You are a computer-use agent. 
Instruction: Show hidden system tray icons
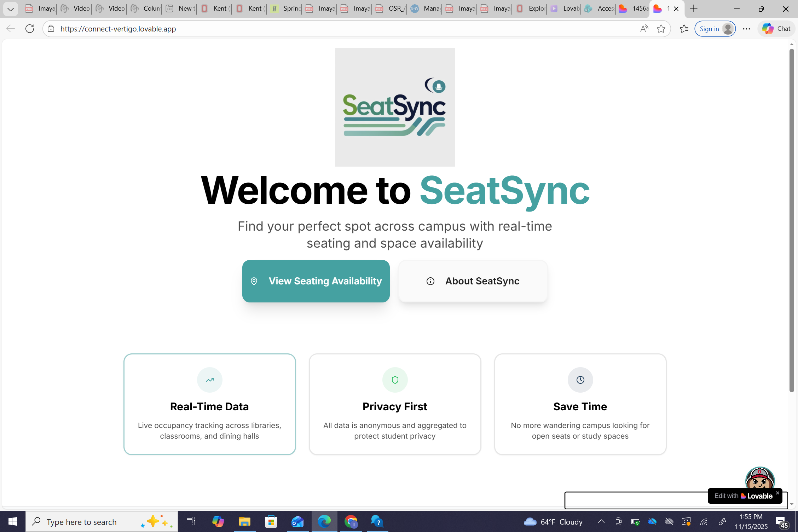pyautogui.click(x=601, y=521)
